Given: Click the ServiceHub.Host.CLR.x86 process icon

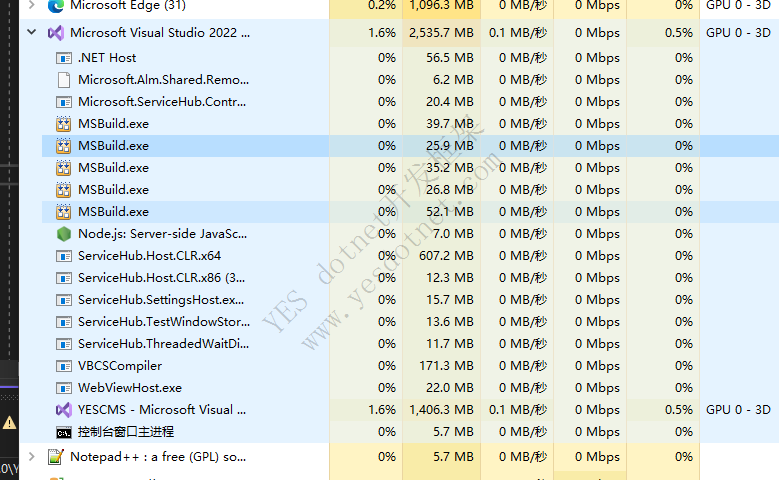Looking at the screenshot, I should pos(64,278).
